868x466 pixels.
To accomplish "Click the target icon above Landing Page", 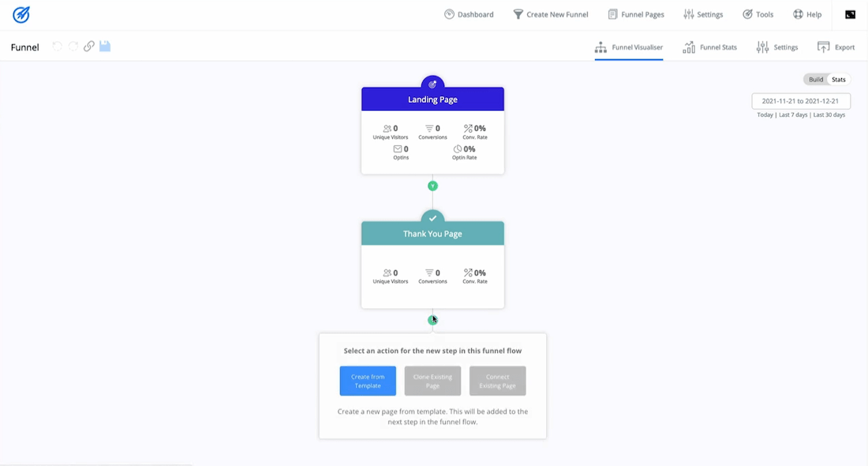I will [432, 85].
